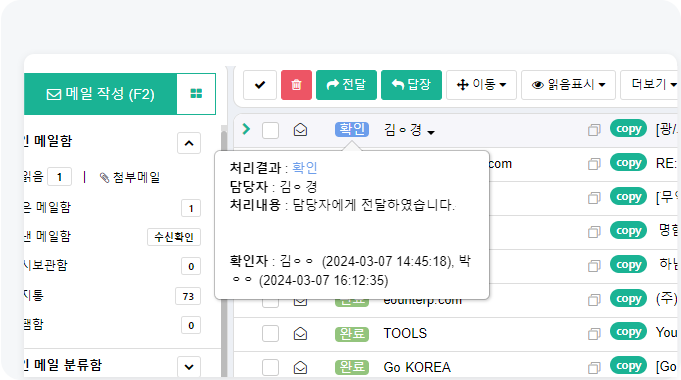The width and height of the screenshot is (681, 380).
Task: Click the popup-window icon in the 하나 row
Action: point(594,266)
